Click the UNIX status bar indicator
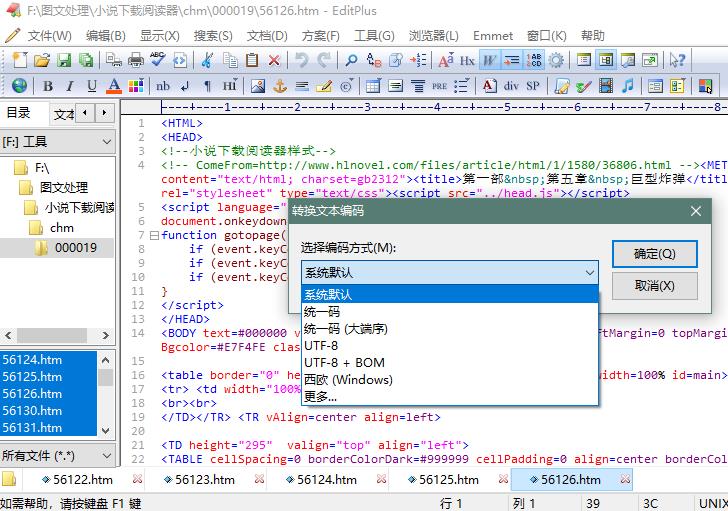The height and width of the screenshot is (511, 728). click(x=713, y=504)
